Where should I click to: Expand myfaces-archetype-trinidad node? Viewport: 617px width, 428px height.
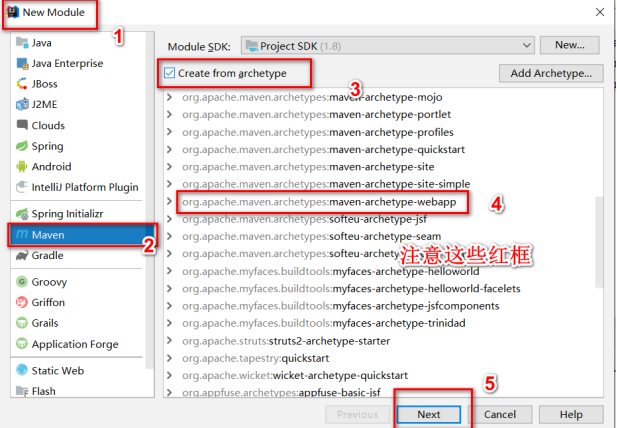[x=170, y=323]
